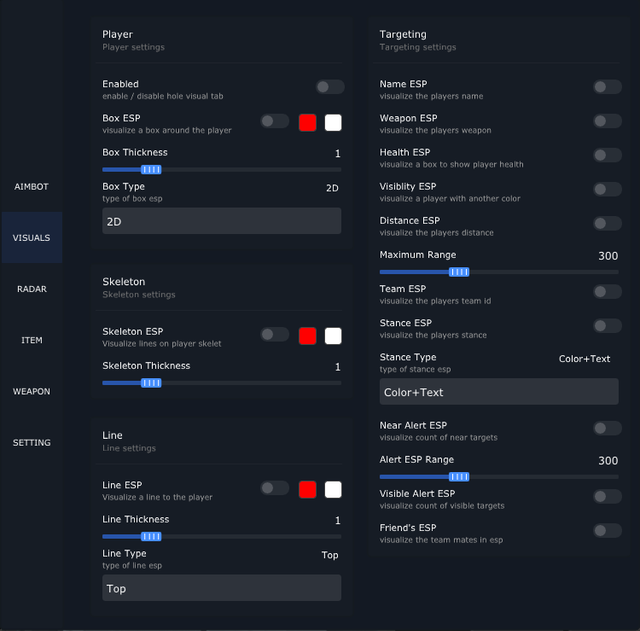The width and height of the screenshot is (640, 631).
Task: Click the Maximum Range slider handle
Action: (x=459, y=272)
